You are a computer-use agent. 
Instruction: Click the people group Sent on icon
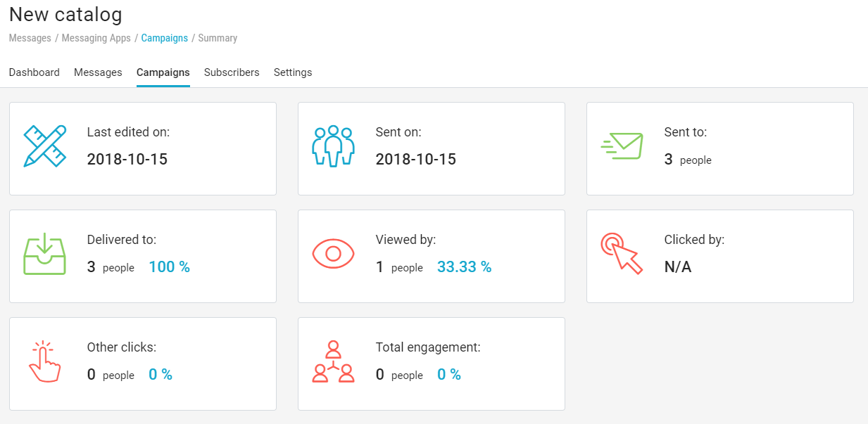(x=333, y=146)
